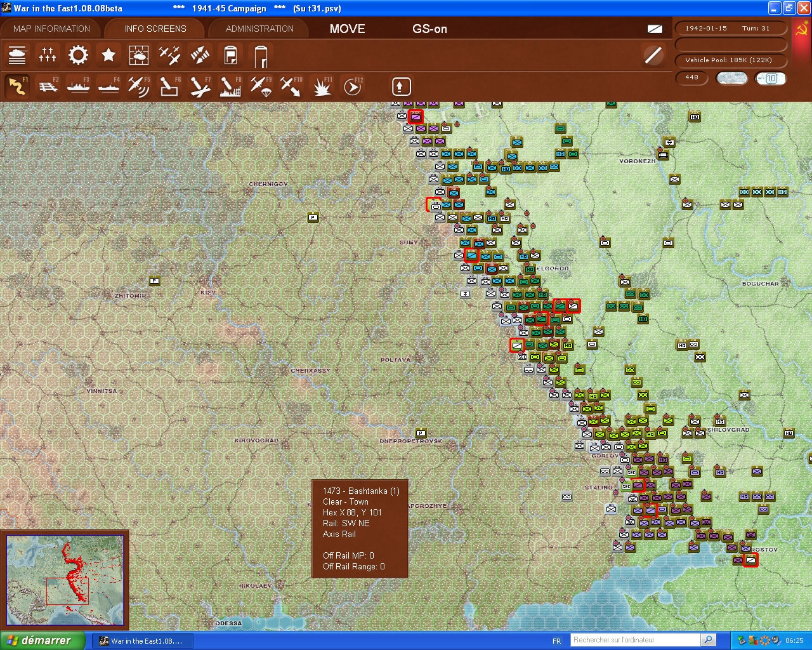Select the F6 Bomb Unit mode icon
The image size is (812, 650).
click(x=169, y=86)
